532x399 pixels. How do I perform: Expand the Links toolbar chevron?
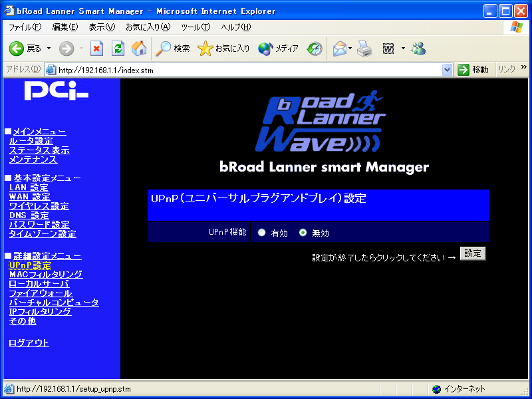click(x=524, y=67)
